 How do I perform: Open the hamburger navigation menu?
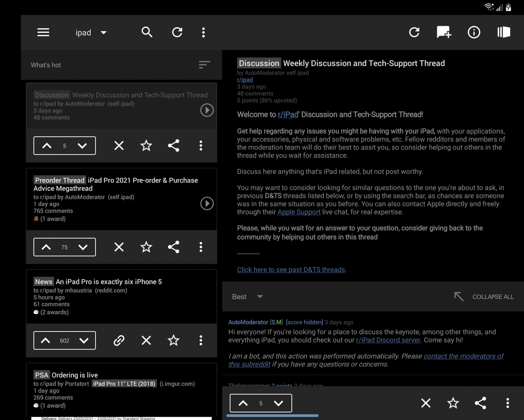(x=43, y=33)
